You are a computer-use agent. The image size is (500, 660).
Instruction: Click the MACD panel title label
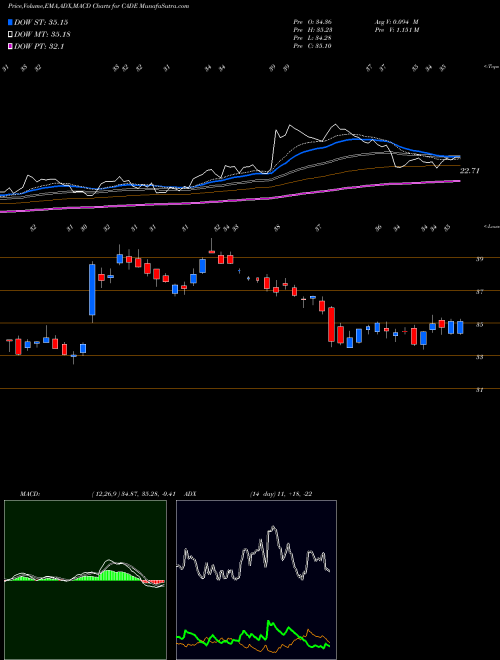(x=29, y=494)
